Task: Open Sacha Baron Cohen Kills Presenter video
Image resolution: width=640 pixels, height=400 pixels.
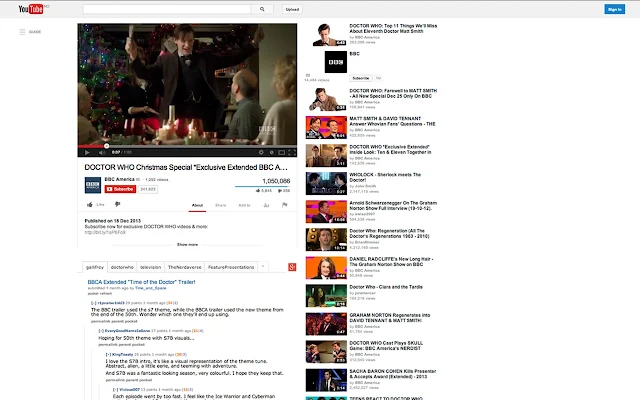Action: point(393,374)
